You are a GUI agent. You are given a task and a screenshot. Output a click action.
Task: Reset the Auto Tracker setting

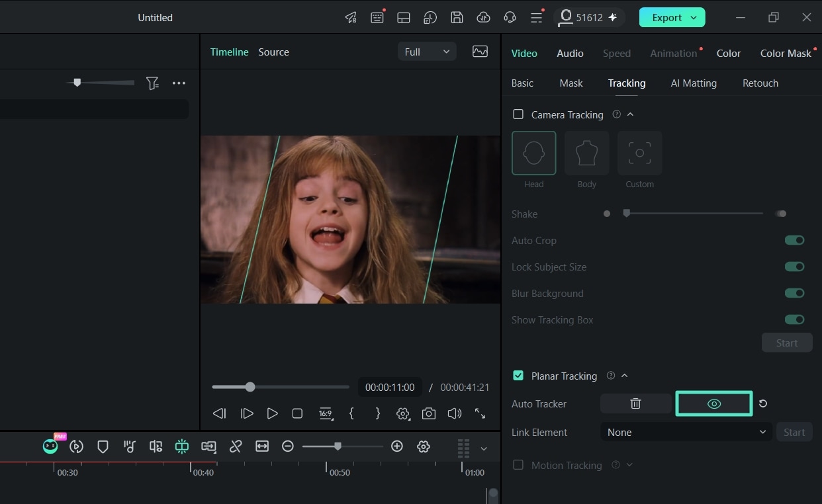coord(763,403)
